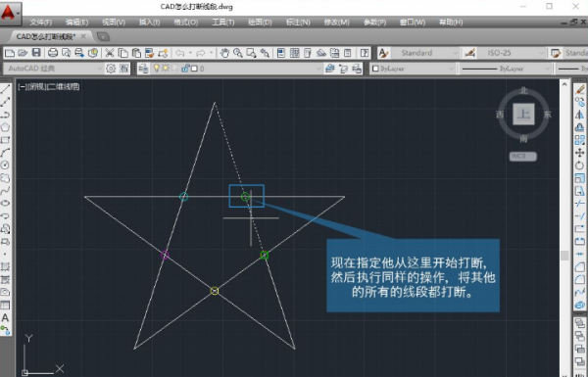Select the Break at Point tool
The height and width of the screenshot is (377, 588).
coord(580,228)
